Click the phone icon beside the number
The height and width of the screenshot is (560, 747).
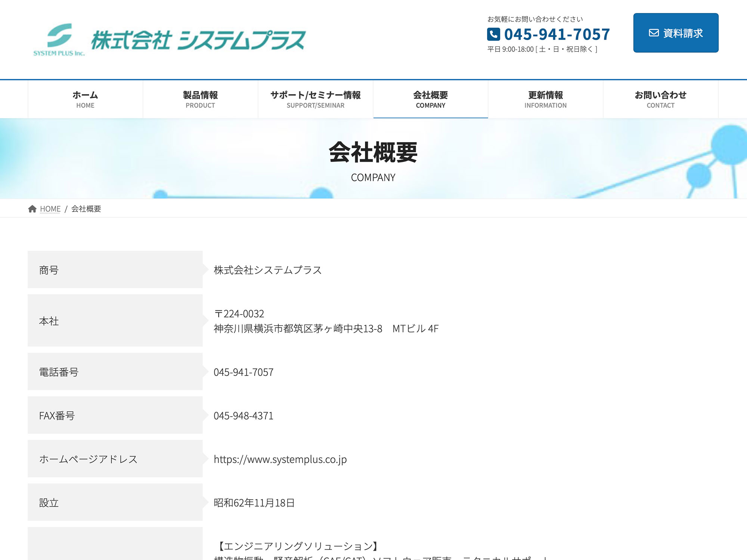tap(493, 34)
